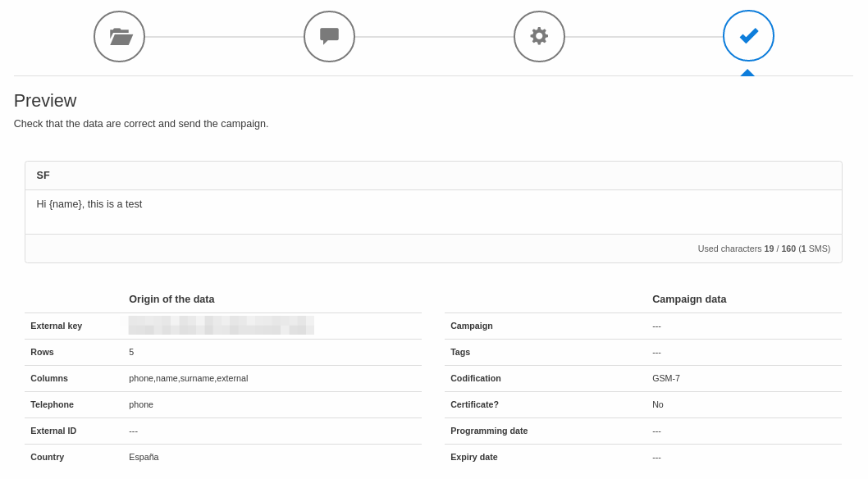Screen dimensions: 868x479
Task: Open the settings gear step
Action: [539, 36]
